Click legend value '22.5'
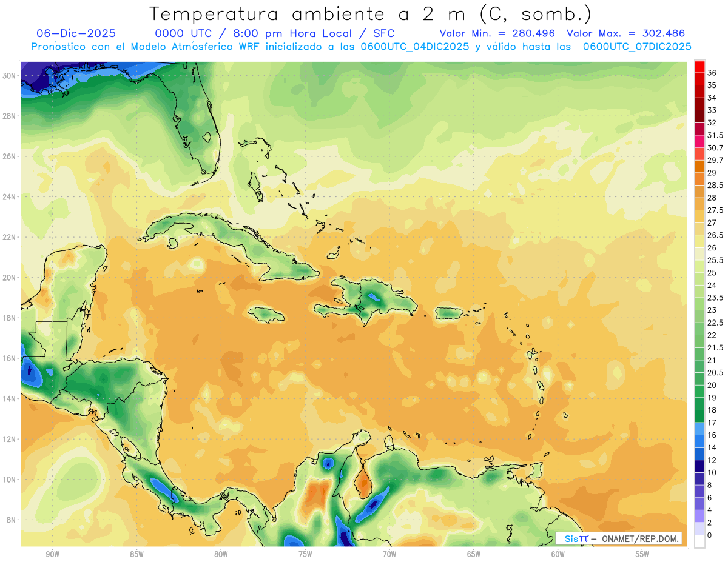This screenshot has width=728, height=562. pyautogui.click(x=715, y=323)
